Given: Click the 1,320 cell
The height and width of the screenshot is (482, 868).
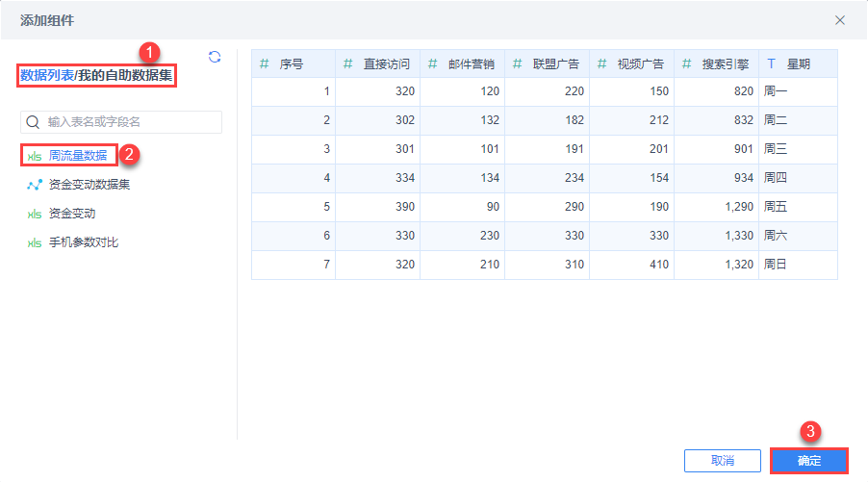Looking at the screenshot, I should tap(717, 264).
